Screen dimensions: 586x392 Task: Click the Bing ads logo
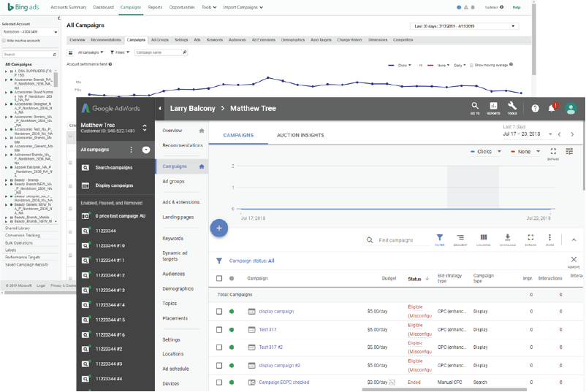click(23, 7)
